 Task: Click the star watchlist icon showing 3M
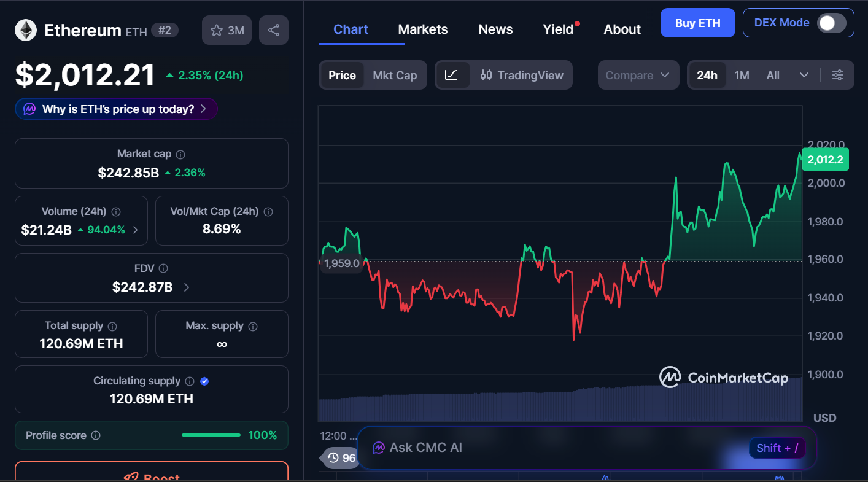(227, 30)
